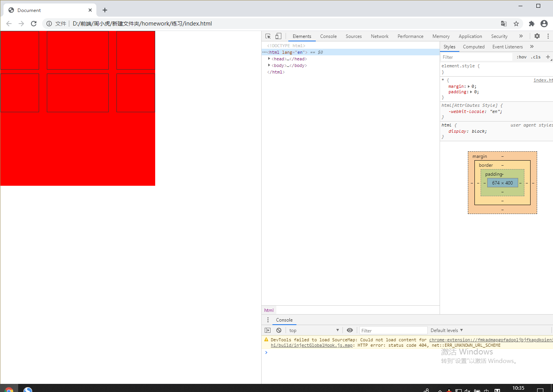The width and height of the screenshot is (553, 392).
Task: Activate the inspect element picker icon
Action: pos(268,36)
